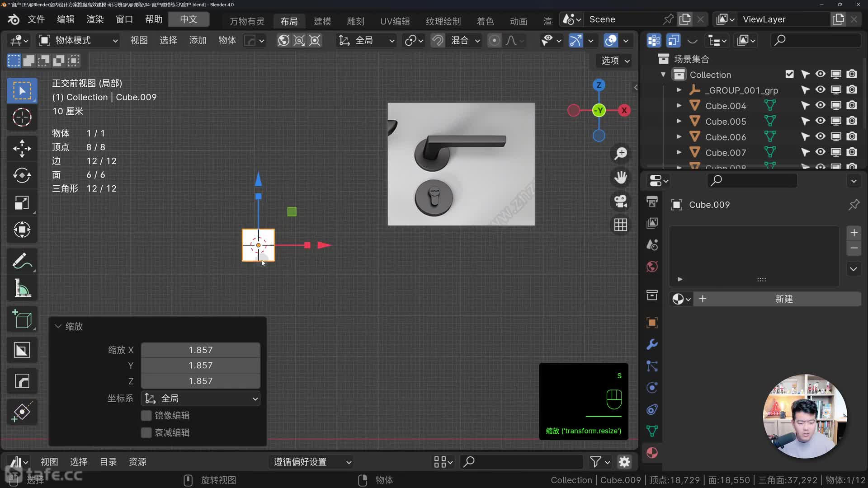Enable the 衰减编辑 checkbox
Image resolution: width=868 pixels, height=488 pixels.
146,432
